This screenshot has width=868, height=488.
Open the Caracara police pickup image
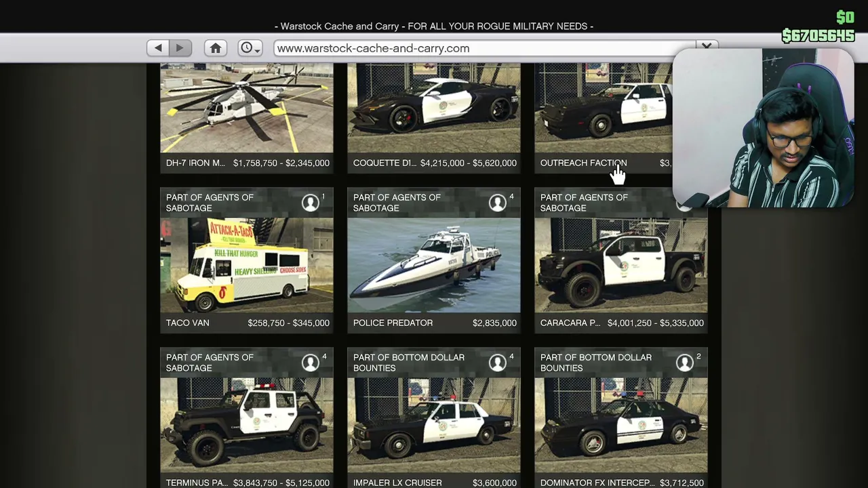click(621, 265)
